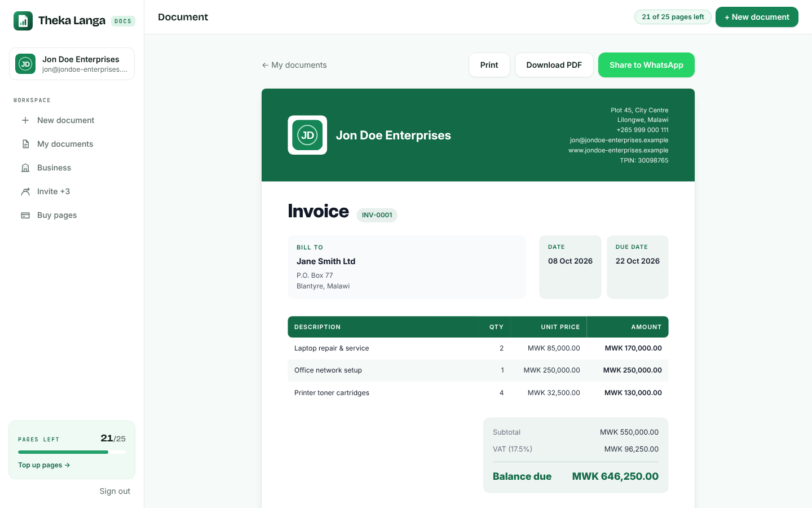Click the +265 999 000 111 phone number
The height and width of the screenshot is (508, 812).
(x=642, y=130)
